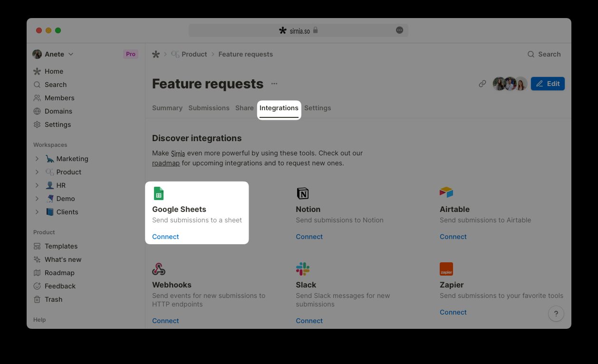Open What's new sparkle icon
598x364 pixels.
coord(37,259)
